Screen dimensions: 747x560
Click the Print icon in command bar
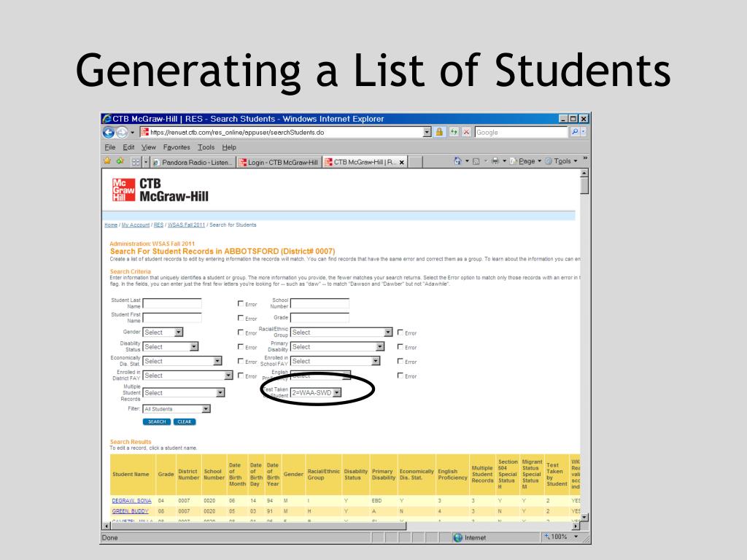click(495, 161)
